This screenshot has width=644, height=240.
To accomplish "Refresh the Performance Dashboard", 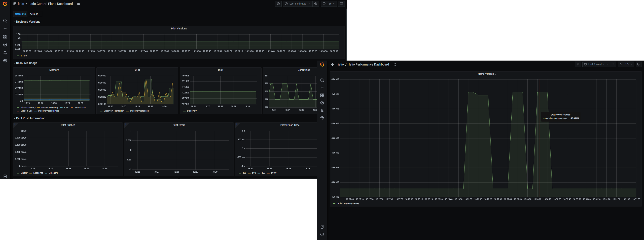I will 621,64.
